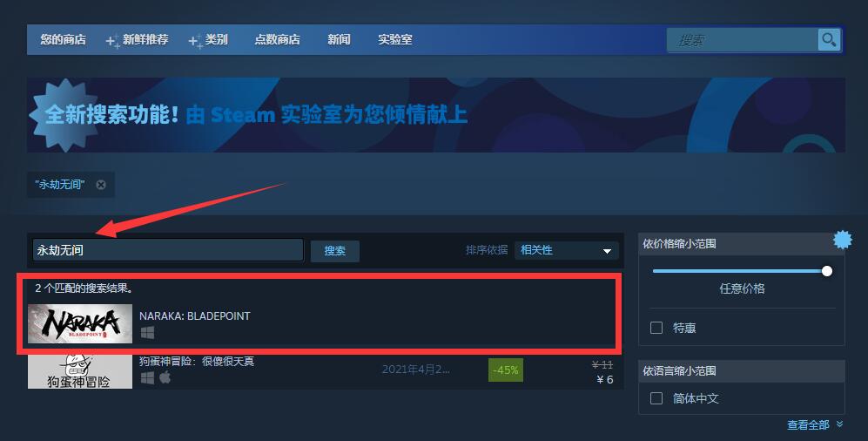Click the price range slider handle
Viewport: 868px width, 441px height.
tap(827, 271)
